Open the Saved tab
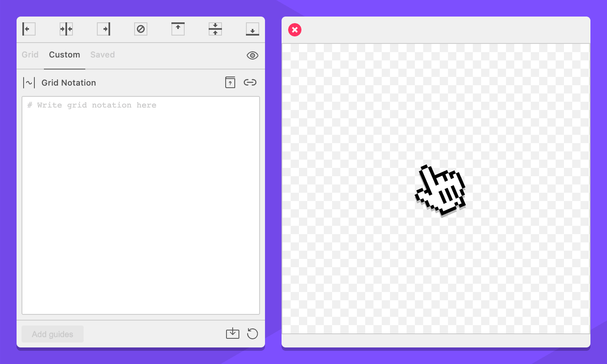This screenshot has height=364, width=607. pos(102,55)
